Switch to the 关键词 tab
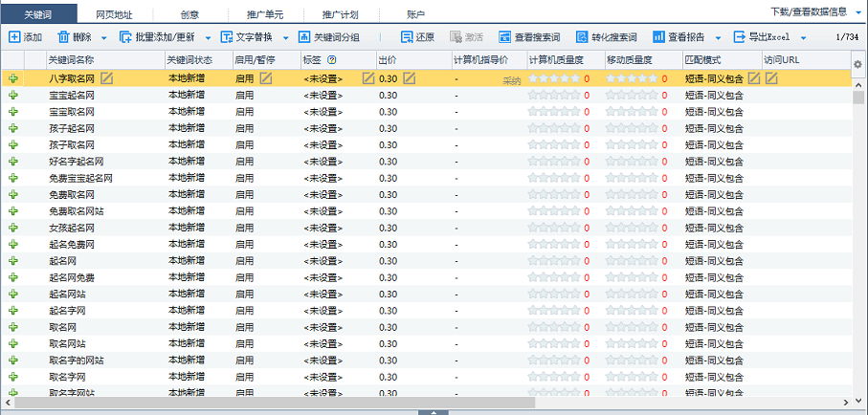 [38, 14]
